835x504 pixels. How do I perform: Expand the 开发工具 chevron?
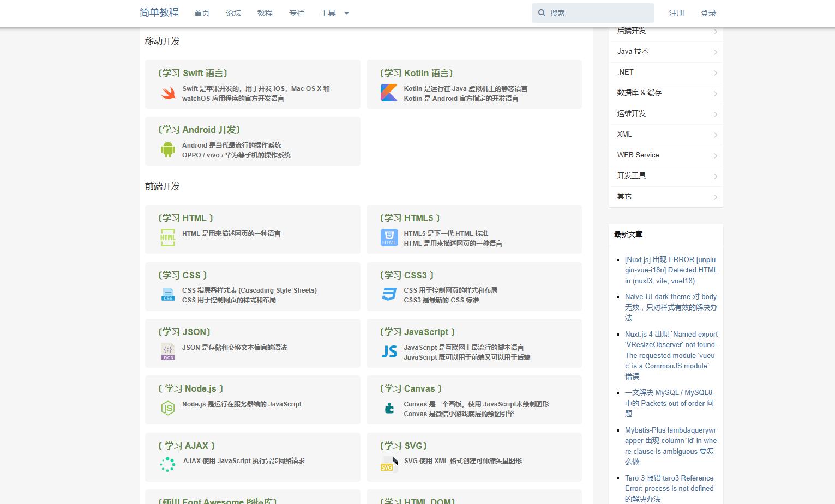[715, 177]
